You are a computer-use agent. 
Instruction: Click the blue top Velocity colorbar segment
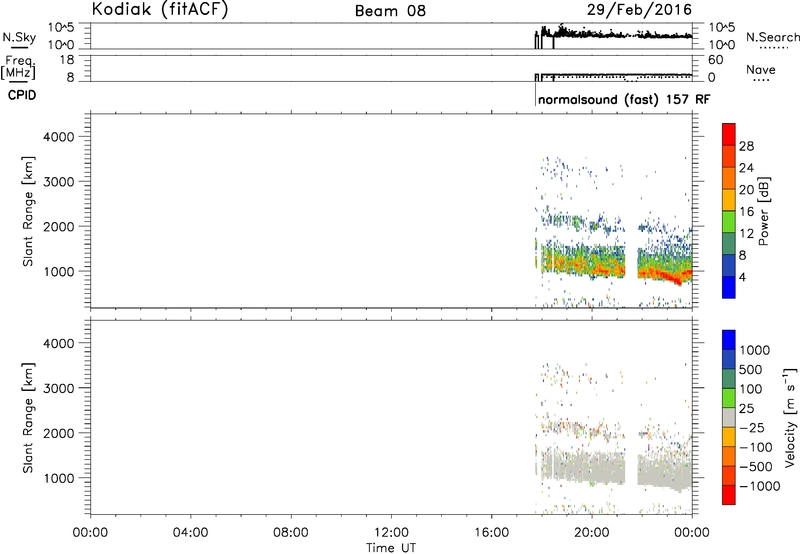pos(729,340)
